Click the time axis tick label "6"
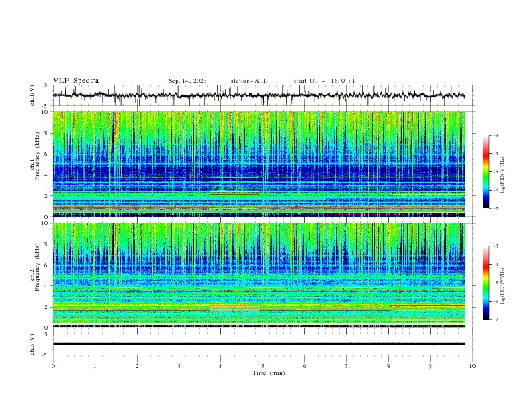The height and width of the screenshot is (411, 532). pos(304,366)
